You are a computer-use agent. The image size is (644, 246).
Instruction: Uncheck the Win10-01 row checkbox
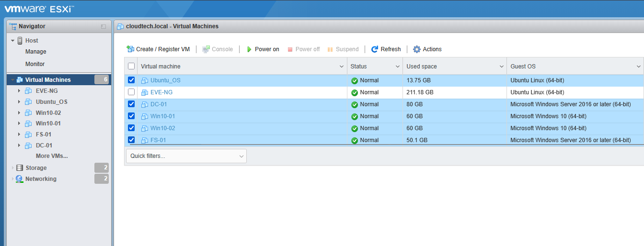point(131,116)
